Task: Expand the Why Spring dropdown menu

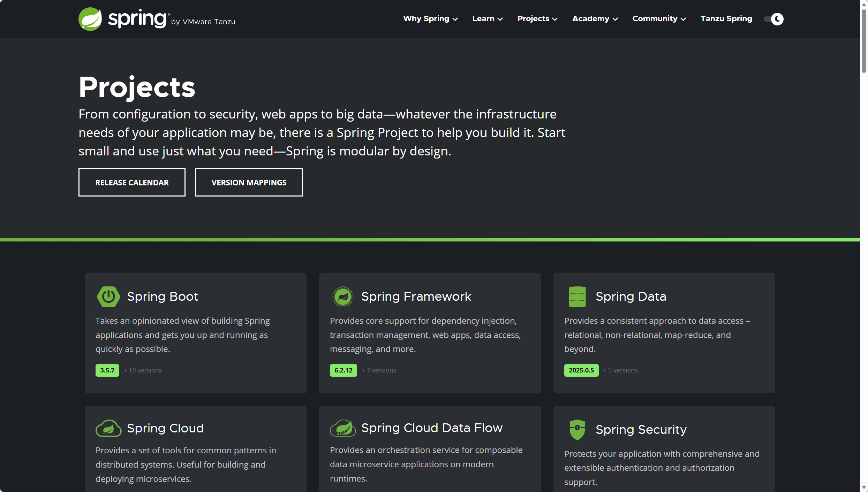Action: 430,19
